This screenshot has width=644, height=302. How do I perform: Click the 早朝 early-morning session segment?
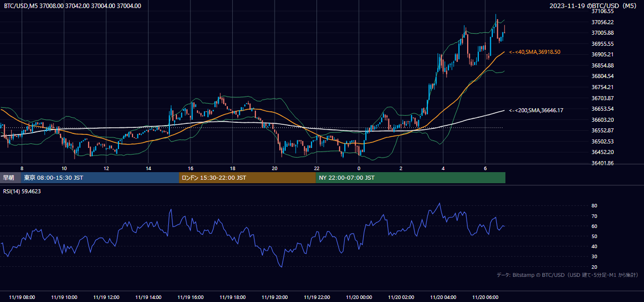[10, 178]
